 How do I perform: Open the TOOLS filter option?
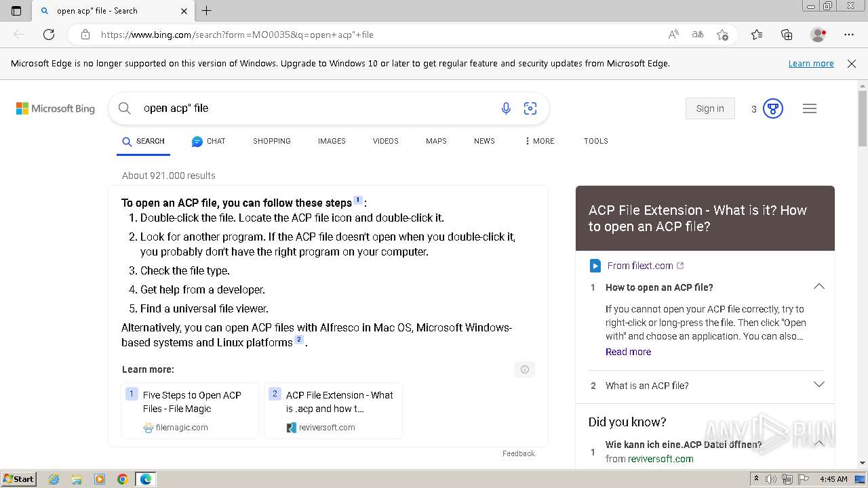click(x=595, y=142)
